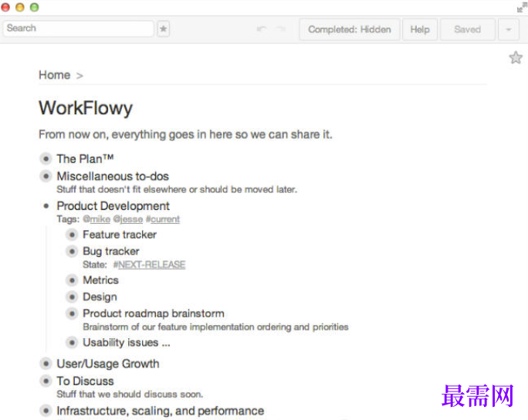Image resolution: width=528 pixels, height=420 pixels.
Task: Filter by the @jesse tag
Action: tap(128, 219)
